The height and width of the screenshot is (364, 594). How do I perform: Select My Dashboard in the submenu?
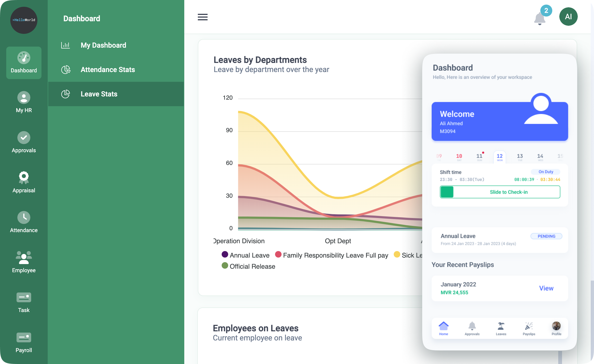tap(103, 45)
